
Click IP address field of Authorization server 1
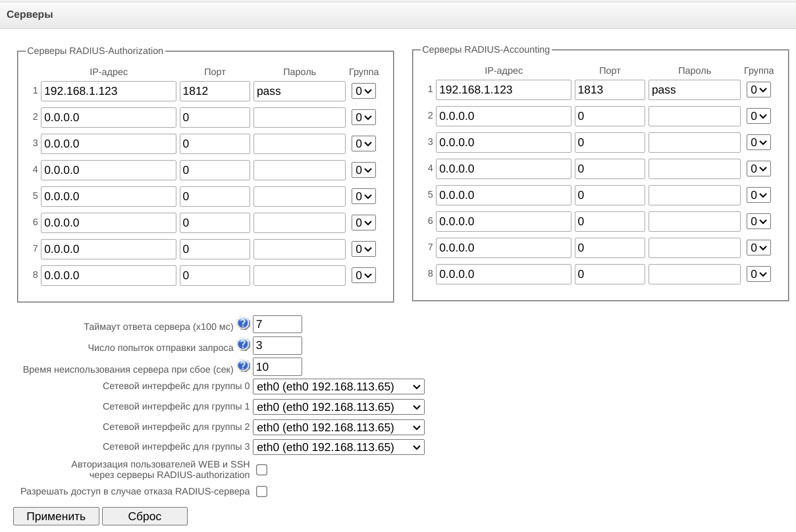[x=109, y=91]
